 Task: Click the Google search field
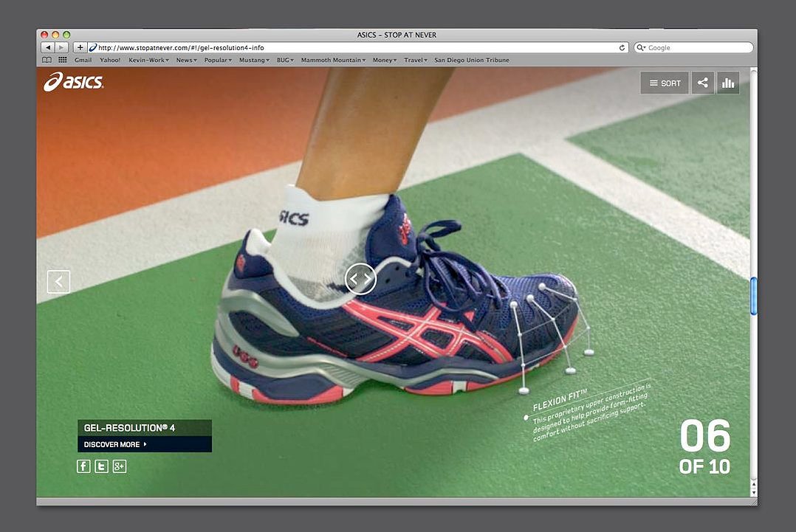pyautogui.click(x=693, y=48)
